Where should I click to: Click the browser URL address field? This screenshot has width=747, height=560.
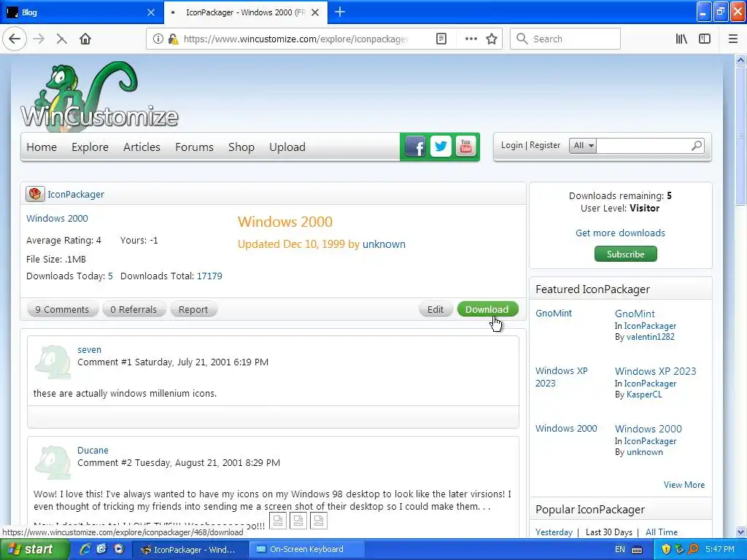click(295, 39)
